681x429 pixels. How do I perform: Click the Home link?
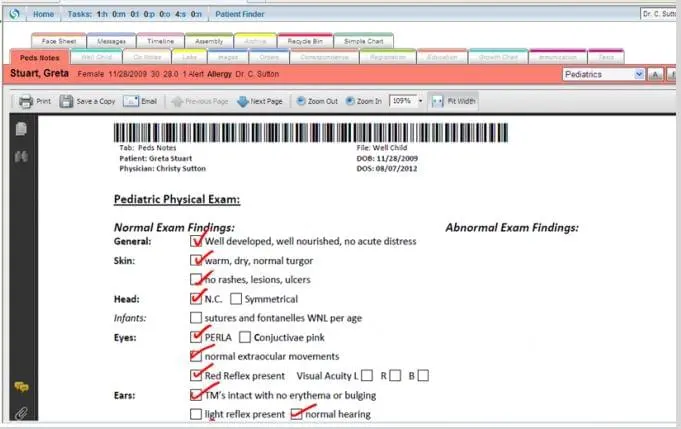point(43,14)
